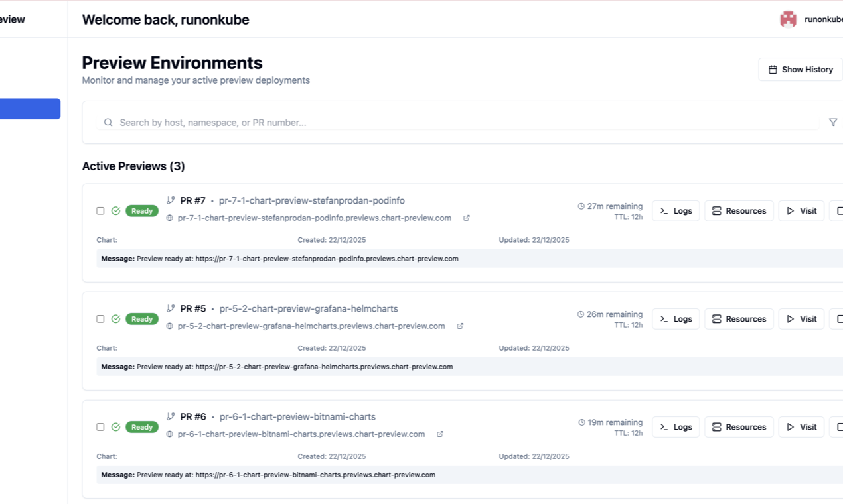Click the external-link icon beside PR #7's preview URL

467,218
